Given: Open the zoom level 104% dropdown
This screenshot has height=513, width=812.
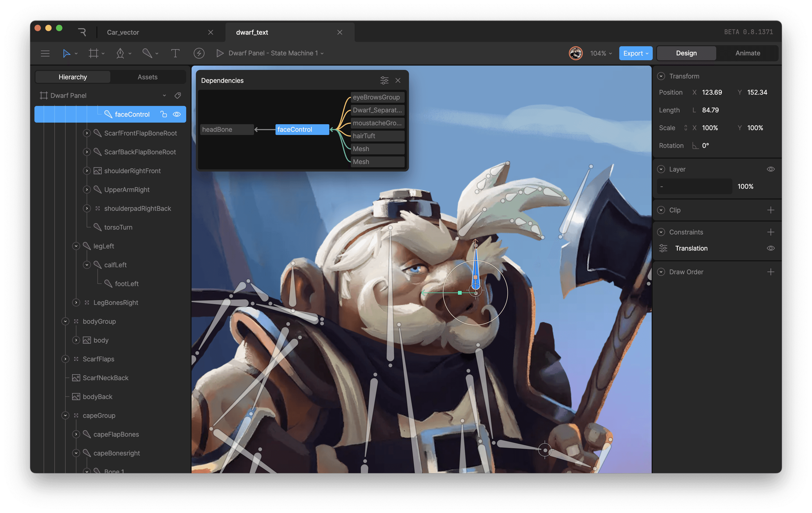Looking at the screenshot, I should (x=601, y=53).
